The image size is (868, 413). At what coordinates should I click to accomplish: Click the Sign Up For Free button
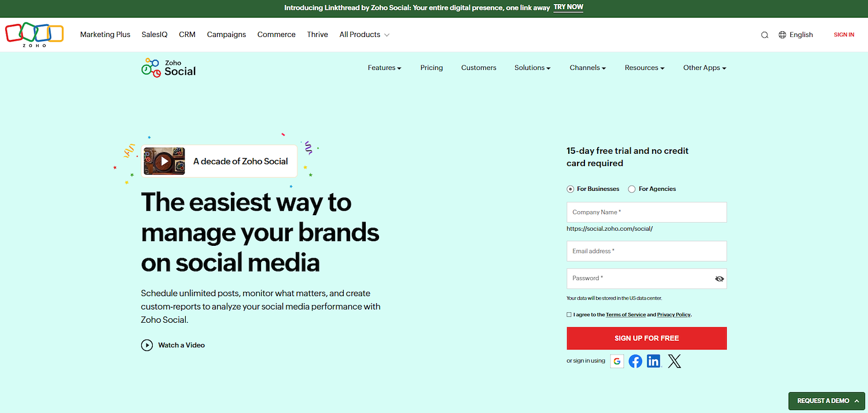646,338
